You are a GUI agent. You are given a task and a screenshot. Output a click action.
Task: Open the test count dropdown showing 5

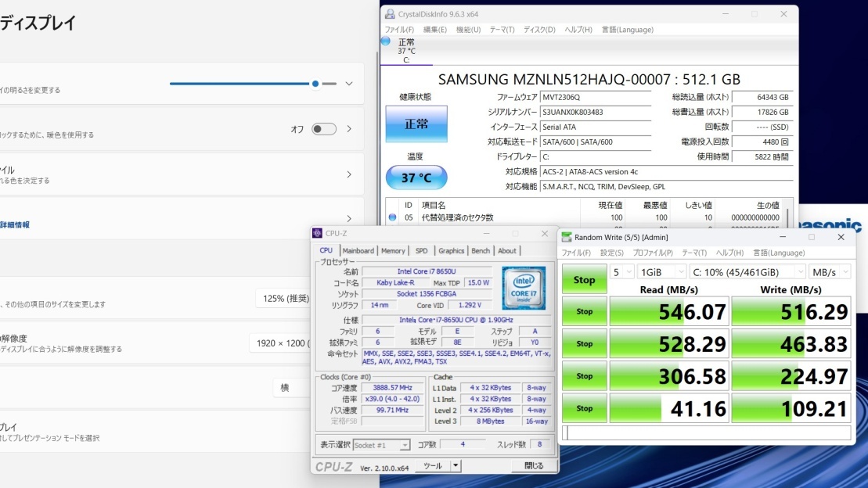tap(621, 271)
